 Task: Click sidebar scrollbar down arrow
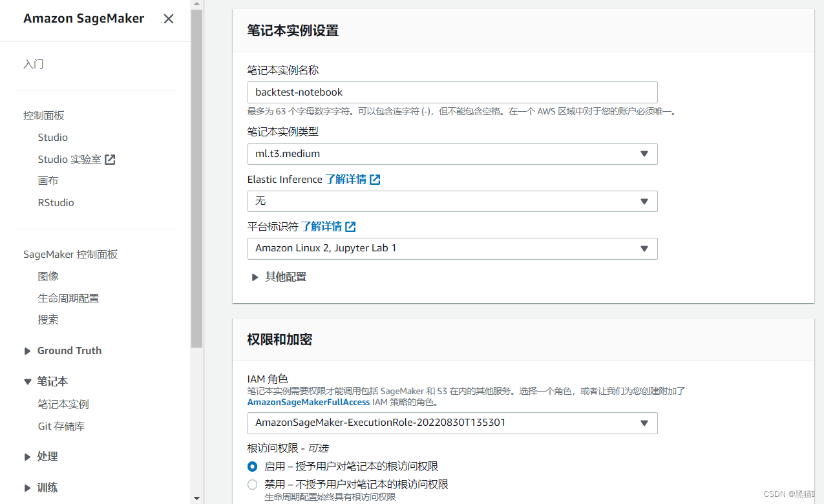point(197,498)
